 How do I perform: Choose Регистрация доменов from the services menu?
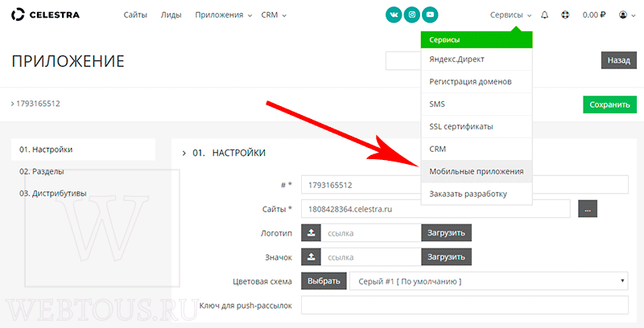pyautogui.click(x=477, y=81)
